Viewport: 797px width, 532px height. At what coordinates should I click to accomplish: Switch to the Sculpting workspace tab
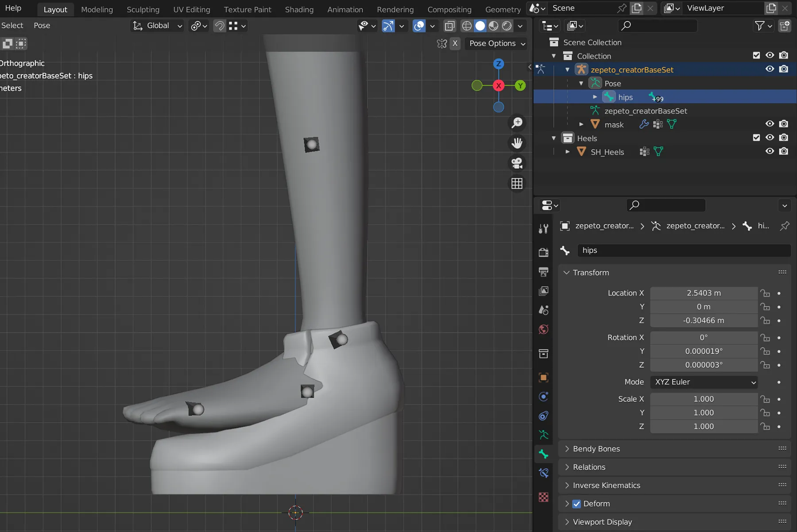pos(143,9)
